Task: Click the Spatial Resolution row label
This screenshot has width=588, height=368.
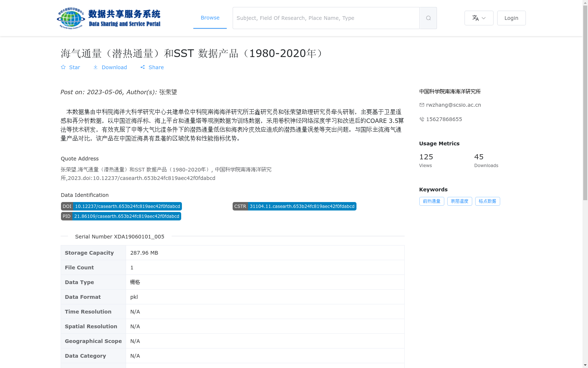Action: point(91,326)
